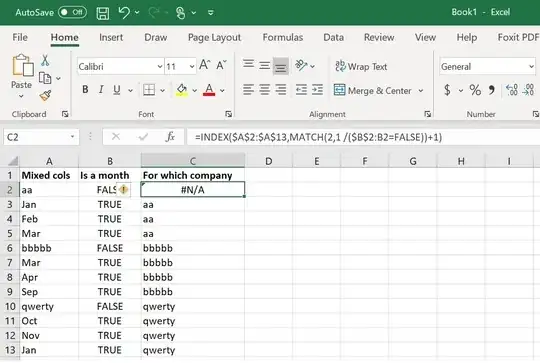Viewport: 540px width, 363px height.
Task: Open the View tab
Action: click(425, 37)
